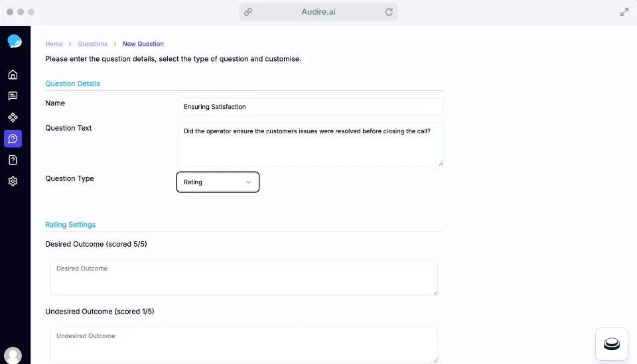Click the Question Details section heading
Viewport: 637px width, 364px height.
tap(73, 84)
